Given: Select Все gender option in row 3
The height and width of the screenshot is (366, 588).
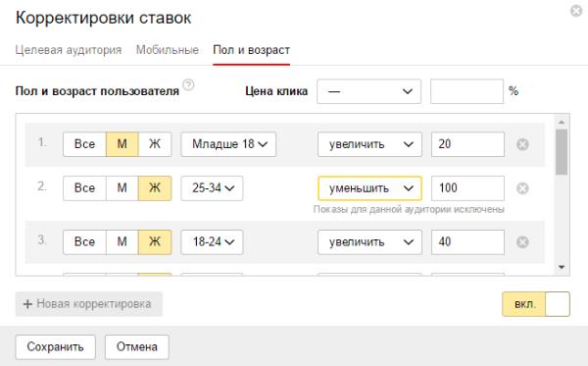Looking at the screenshot, I should 84,241.
